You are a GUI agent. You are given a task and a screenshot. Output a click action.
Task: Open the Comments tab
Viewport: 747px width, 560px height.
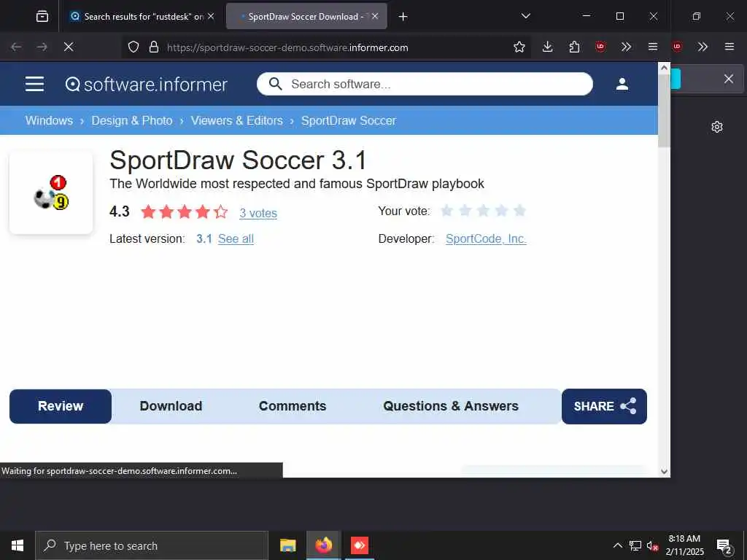coord(293,406)
